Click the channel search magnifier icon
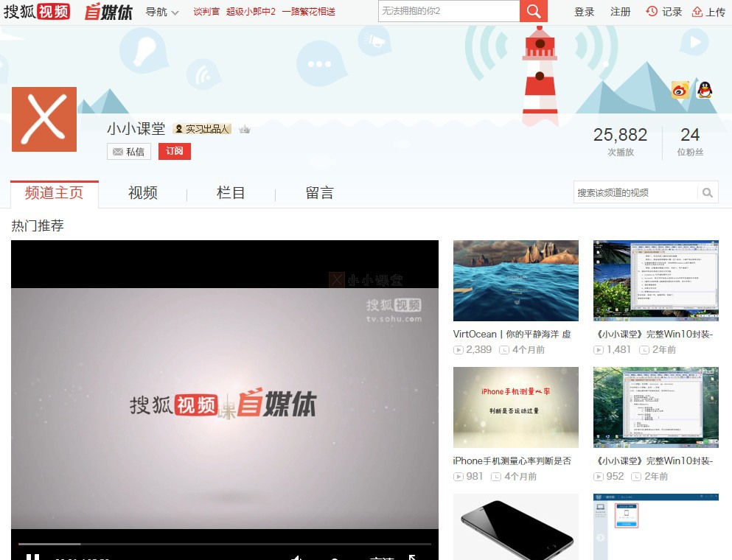This screenshot has width=732, height=560. pos(708,192)
